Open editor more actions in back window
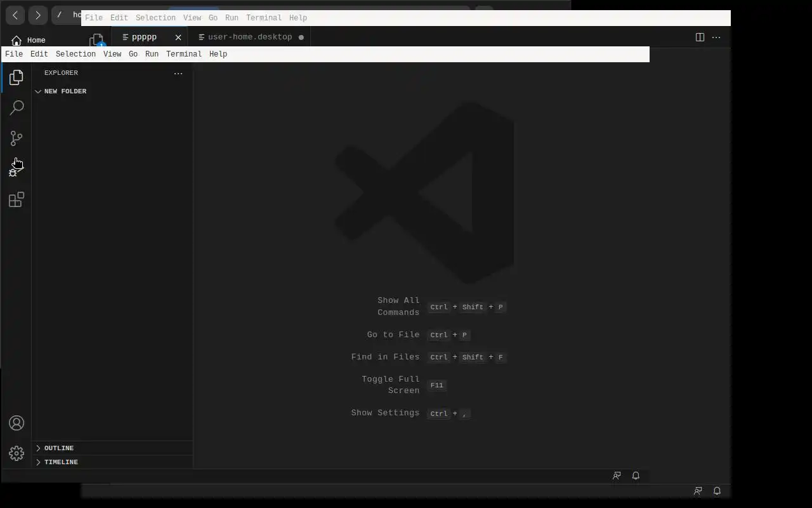 point(716,37)
